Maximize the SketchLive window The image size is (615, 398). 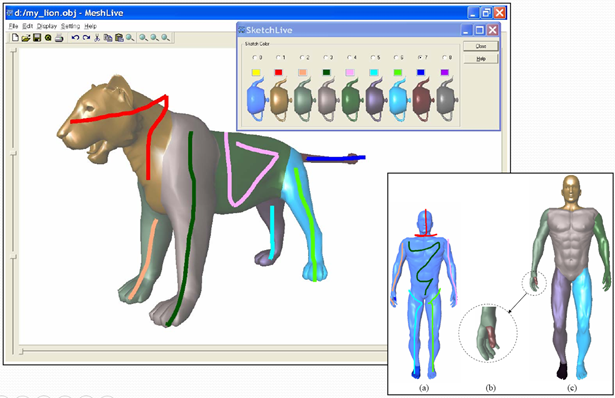tap(480, 30)
